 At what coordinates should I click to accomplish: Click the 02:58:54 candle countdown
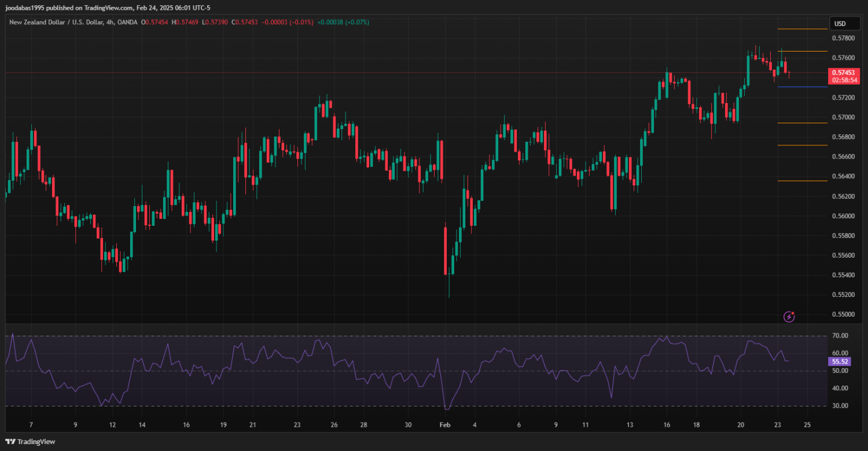843,80
